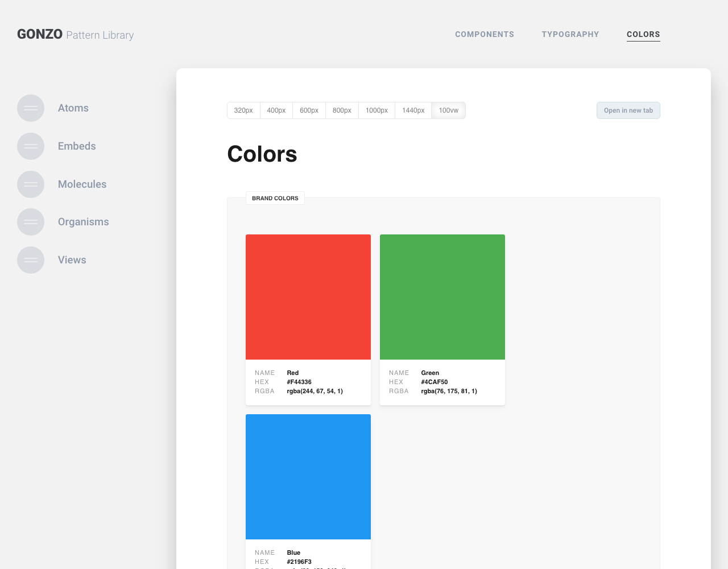Viewport: 728px width, 569px height.
Task: Set preview width to 100vw
Action: 449,110
